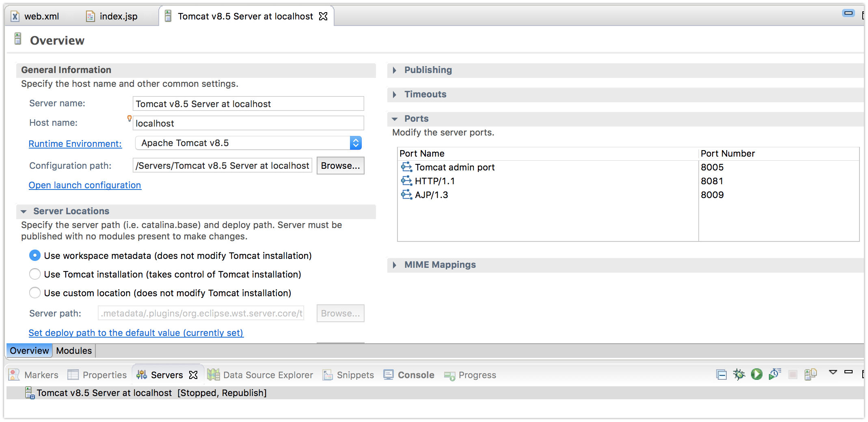The width and height of the screenshot is (868, 422).
Task: Click the green Start server icon
Action: (x=757, y=374)
